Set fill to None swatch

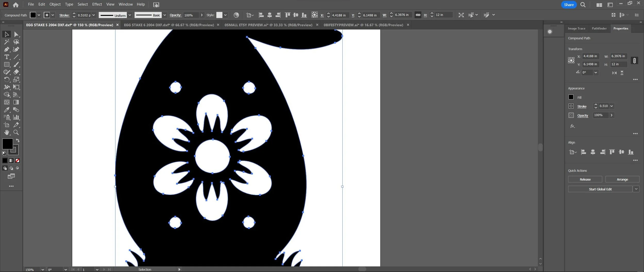18,161
